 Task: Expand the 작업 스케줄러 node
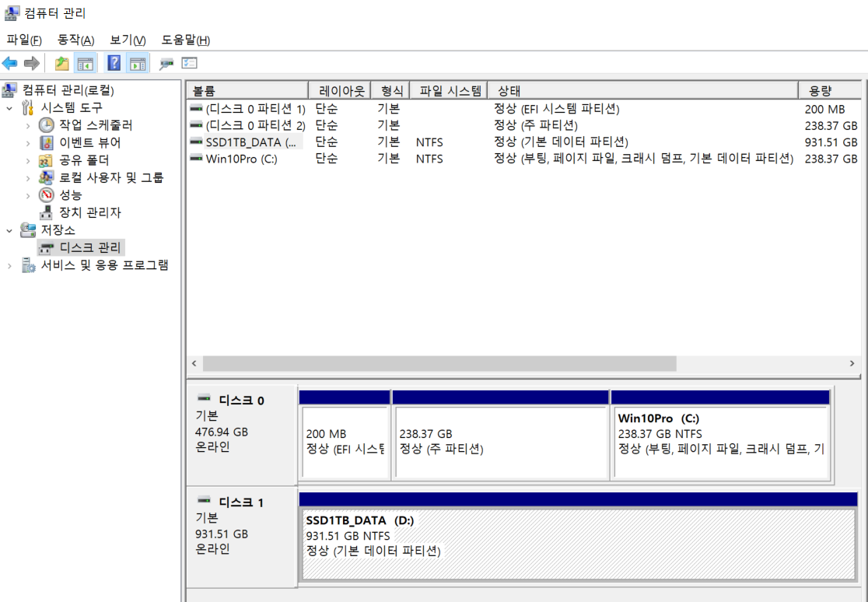click(x=28, y=126)
